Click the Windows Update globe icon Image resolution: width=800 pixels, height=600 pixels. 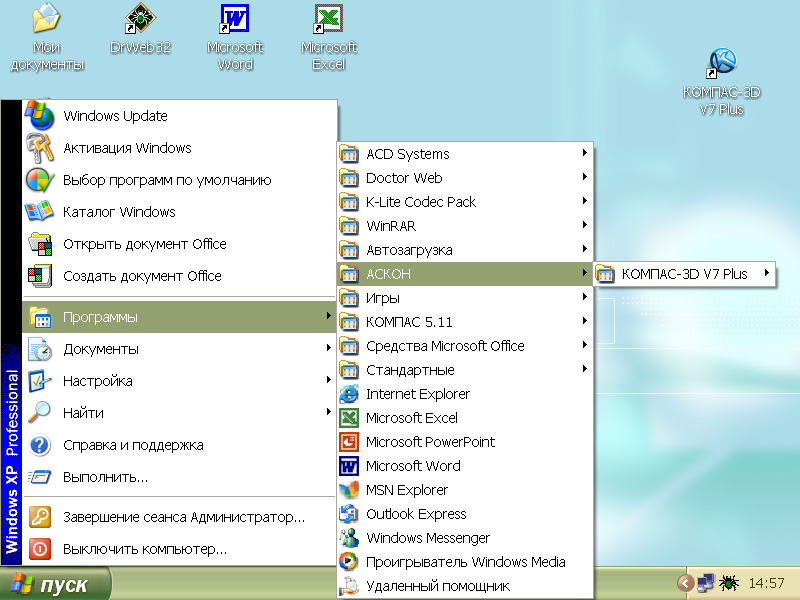click(40, 115)
